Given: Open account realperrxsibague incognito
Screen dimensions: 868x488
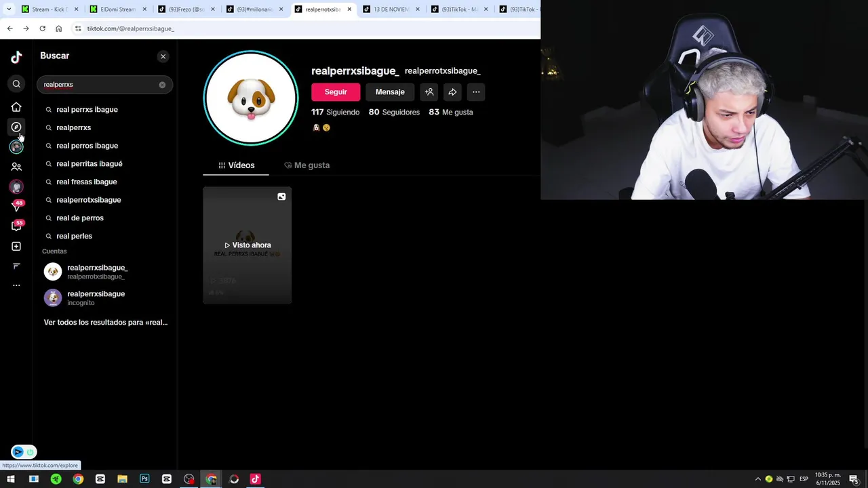Looking at the screenshot, I should pyautogui.click(x=104, y=298).
